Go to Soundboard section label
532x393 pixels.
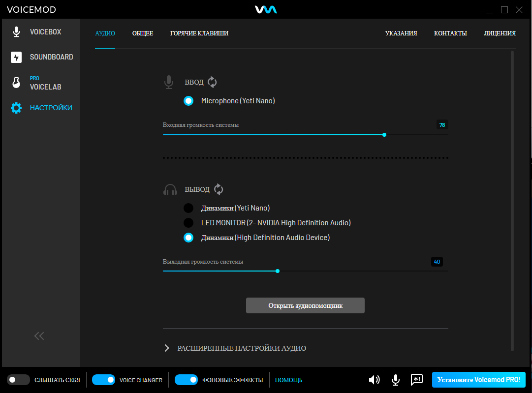[52, 57]
